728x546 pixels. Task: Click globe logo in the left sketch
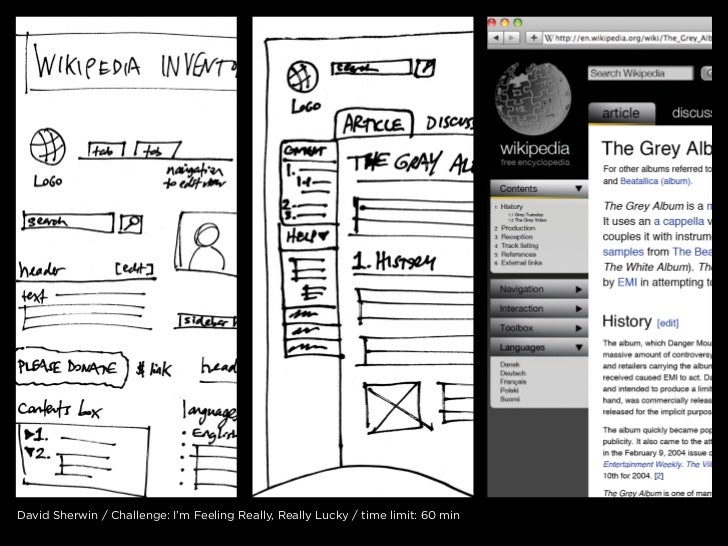47,147
